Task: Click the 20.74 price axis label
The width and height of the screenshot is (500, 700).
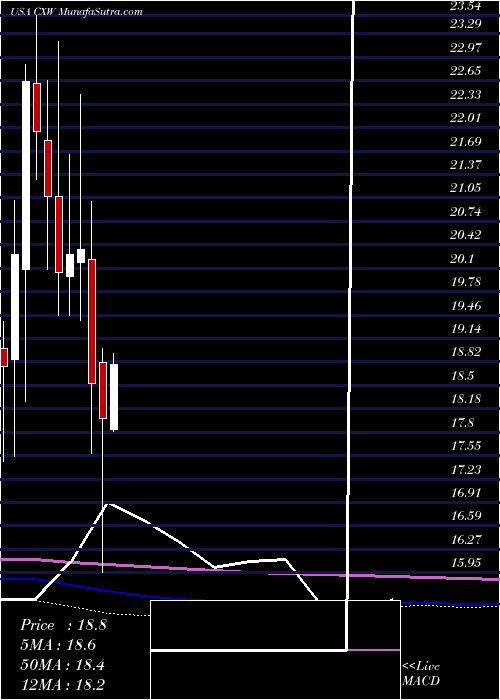Action: tap(465, 211)
